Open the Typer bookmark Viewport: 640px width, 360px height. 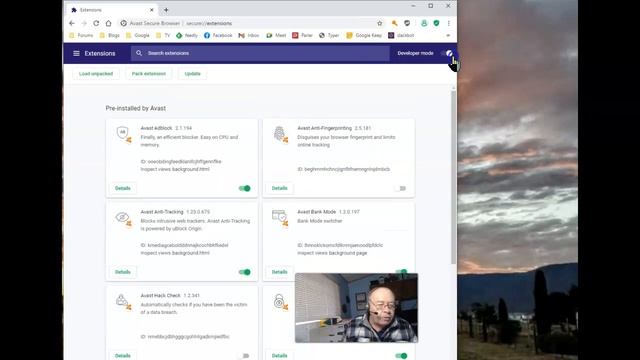[x=329, y=36]
